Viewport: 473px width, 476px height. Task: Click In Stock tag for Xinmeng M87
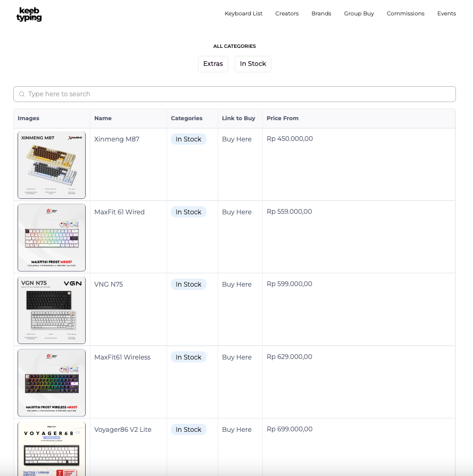(188, 139)
